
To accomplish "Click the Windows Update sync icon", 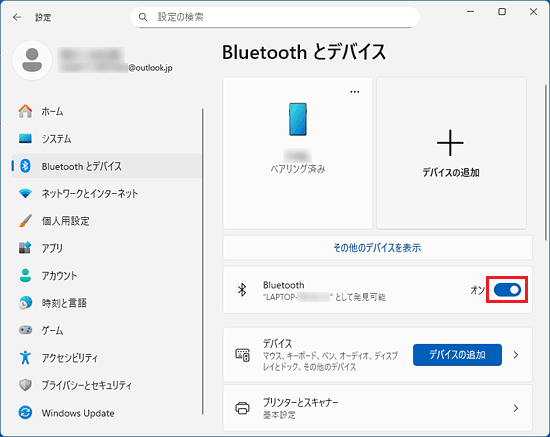I will click(x=25, y=412).
